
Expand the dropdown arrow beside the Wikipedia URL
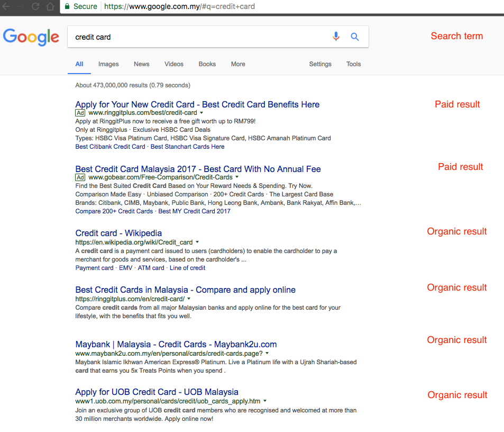198,242
